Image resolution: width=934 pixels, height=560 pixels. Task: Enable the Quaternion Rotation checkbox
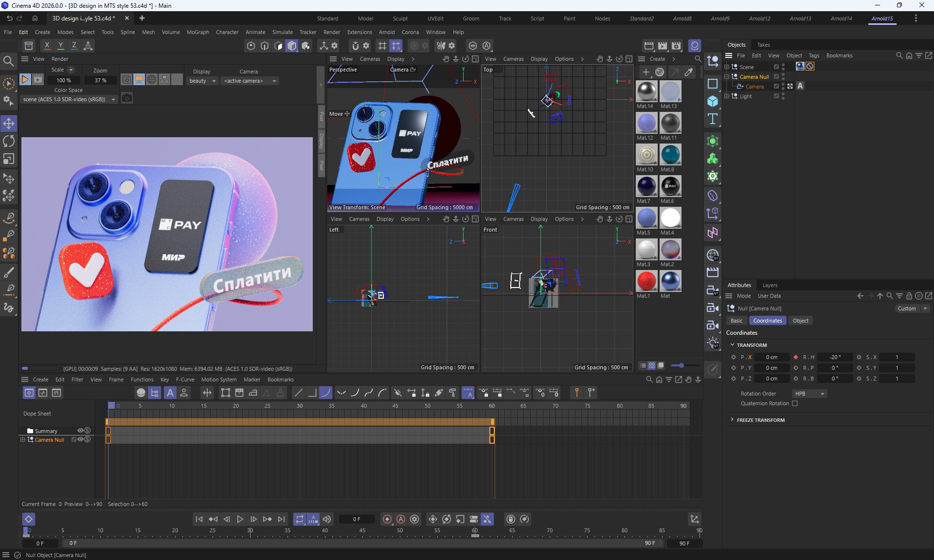[795, 403]
